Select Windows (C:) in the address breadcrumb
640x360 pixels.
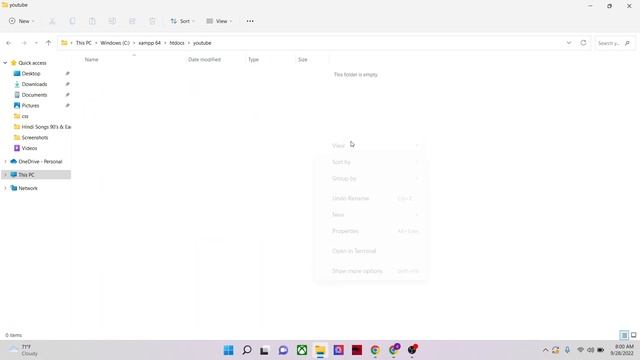click(x=115, y=43)
